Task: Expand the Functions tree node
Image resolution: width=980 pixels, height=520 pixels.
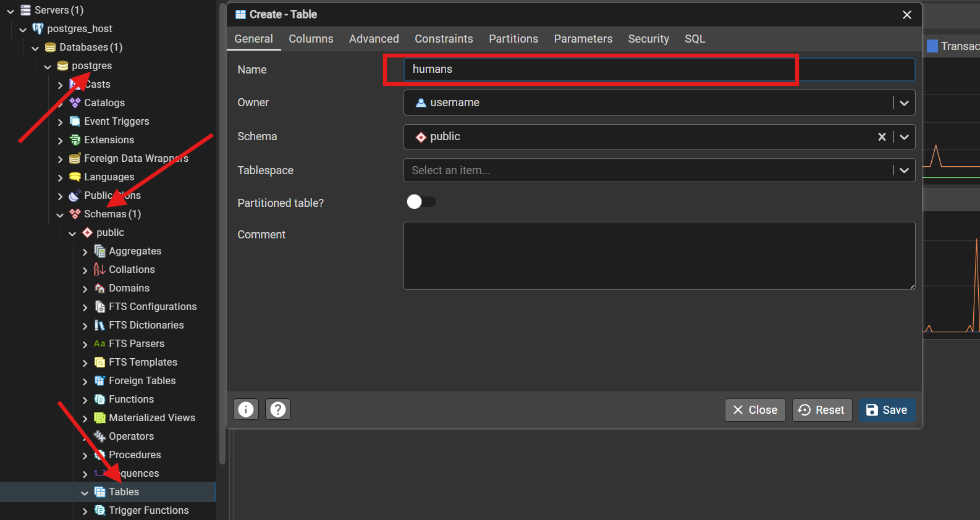Action: [85, 400]
